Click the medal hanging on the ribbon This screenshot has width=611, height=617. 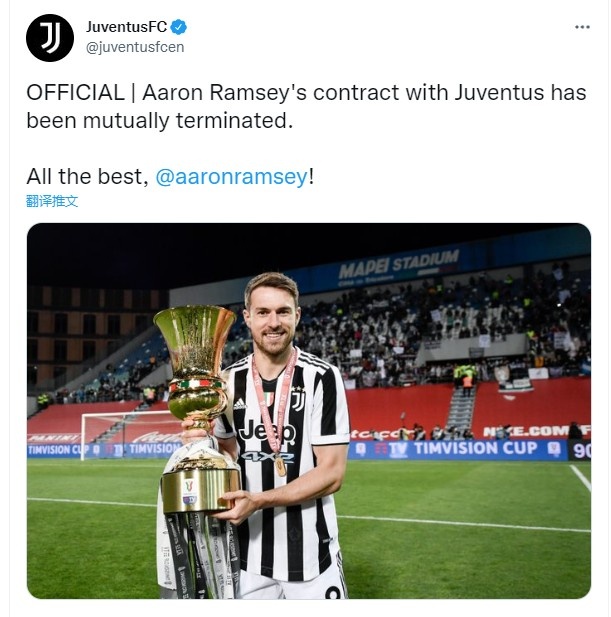pos(281,466)
